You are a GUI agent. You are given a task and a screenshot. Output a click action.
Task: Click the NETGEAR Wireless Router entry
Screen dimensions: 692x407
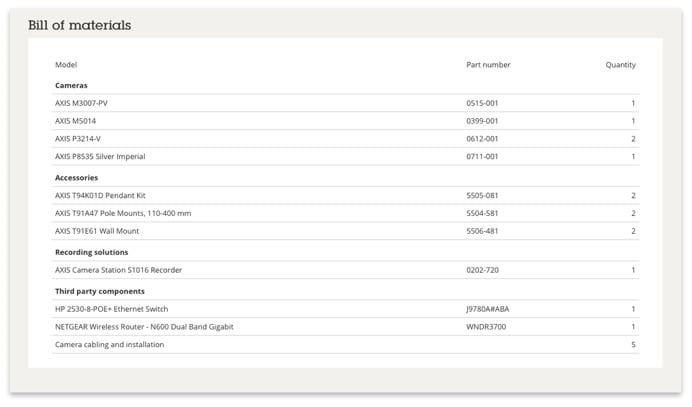click(144, 327)
